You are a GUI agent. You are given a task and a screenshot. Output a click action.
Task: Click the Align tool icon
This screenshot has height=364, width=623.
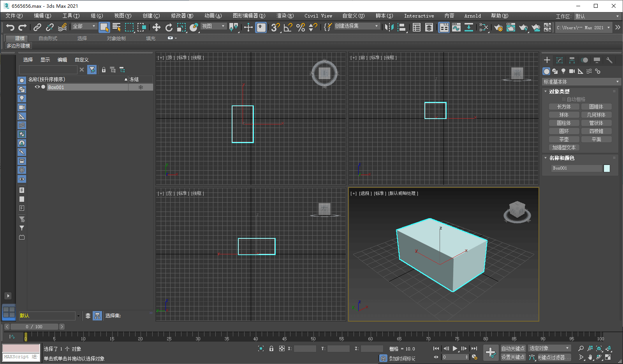402,27
